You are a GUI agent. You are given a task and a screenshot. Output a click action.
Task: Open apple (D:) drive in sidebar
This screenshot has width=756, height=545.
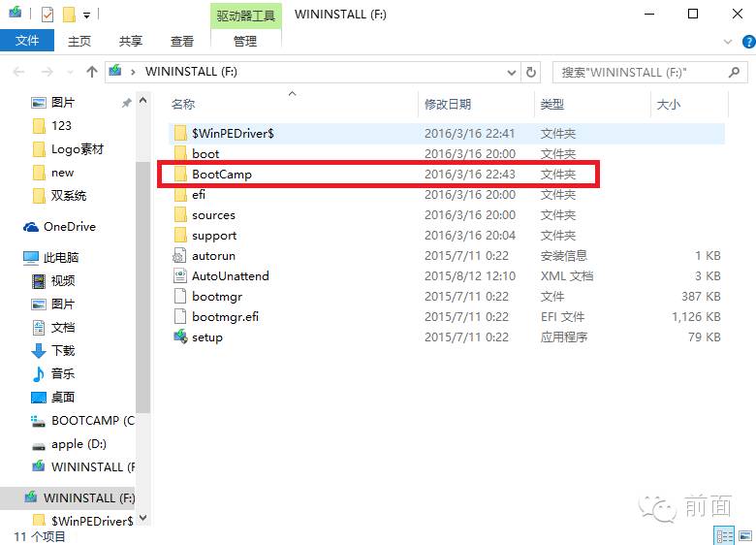tap(79, 444)
